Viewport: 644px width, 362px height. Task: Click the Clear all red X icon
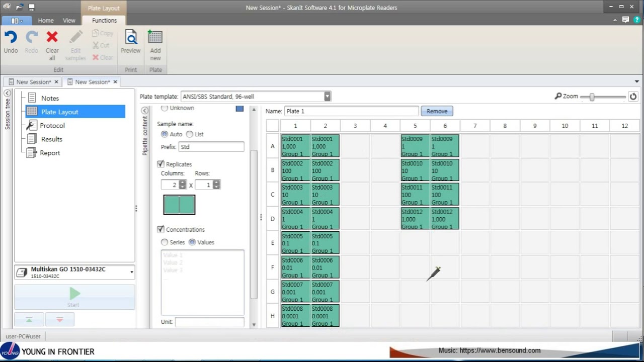(52, 37)
